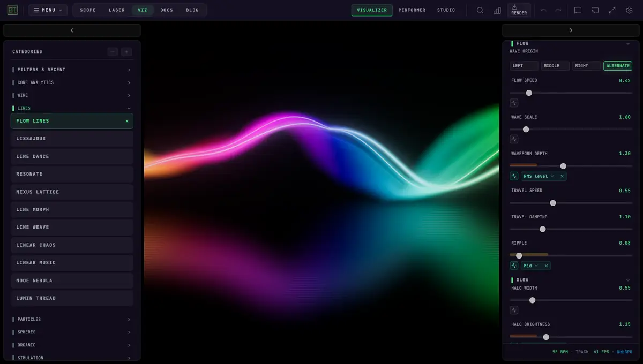The width and height of the screenshot is (643, 364).
Task: Open the chat comment icon
Action: (578, 10)
